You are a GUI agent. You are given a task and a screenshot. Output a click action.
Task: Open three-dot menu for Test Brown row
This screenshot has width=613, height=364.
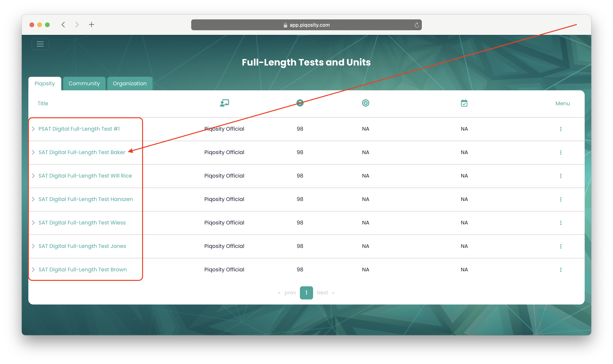[x=561, y=270]
